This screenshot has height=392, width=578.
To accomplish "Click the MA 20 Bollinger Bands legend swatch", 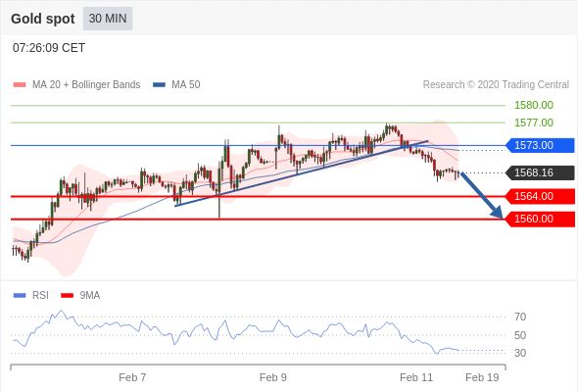I will 20,85.
